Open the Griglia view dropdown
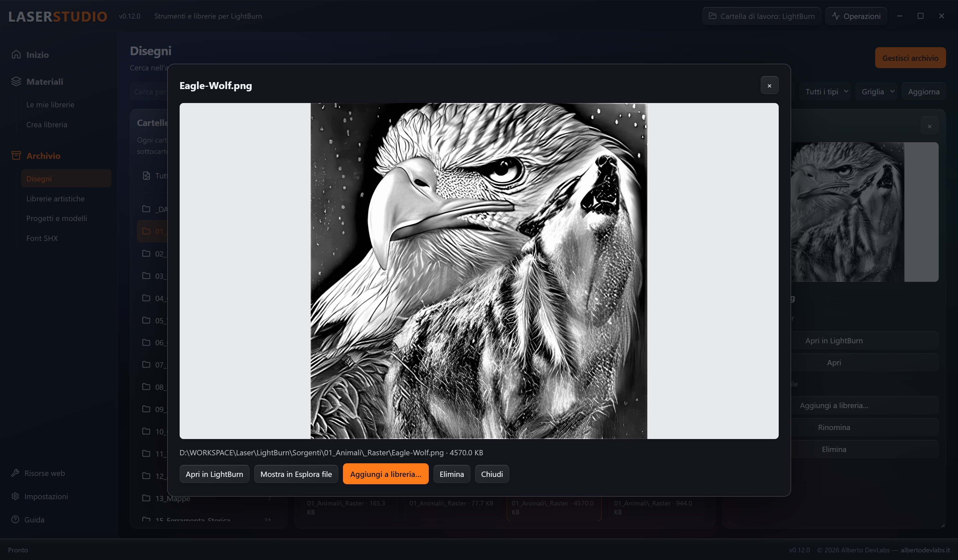Image resolution: width=958 pixels, height=560 pixels. (876, 91)
